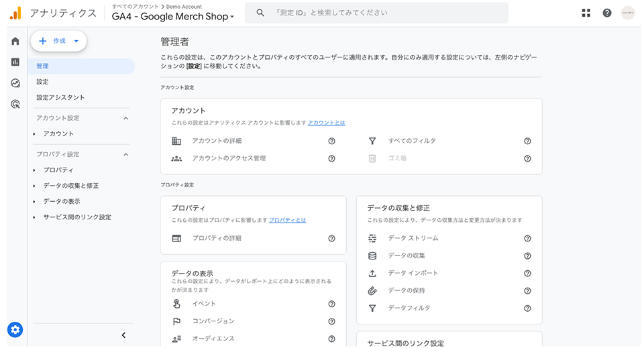Viewport: 644px width, 348px height.
Task: Open オーディエンス settings
Action: pos(213,339)
